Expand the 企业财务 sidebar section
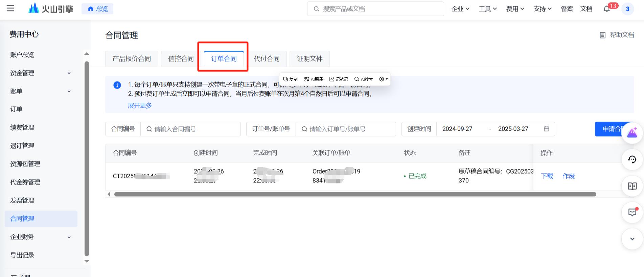Viewport: 644px width, 277px height. pos(69,237)
